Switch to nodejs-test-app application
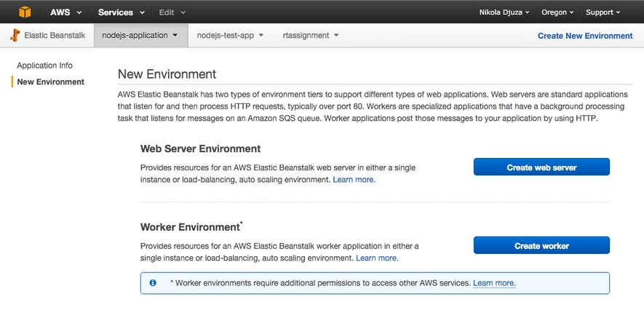This screenshot has height=313, width=644. click(230, 35)
